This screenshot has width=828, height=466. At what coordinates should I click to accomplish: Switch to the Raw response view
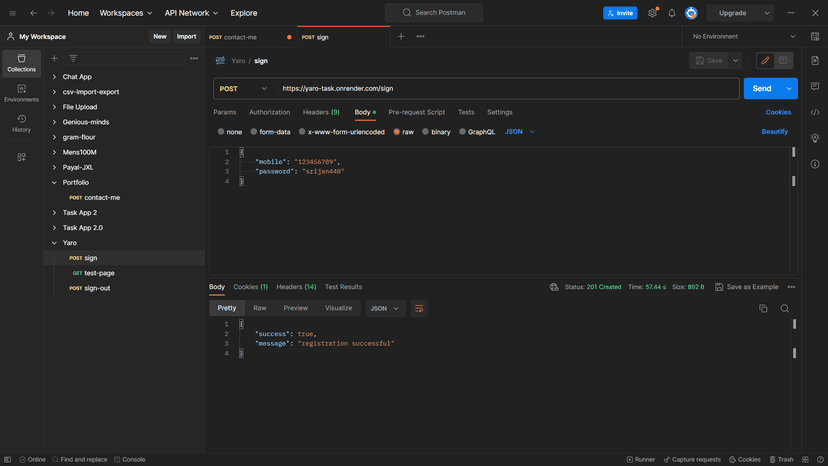click(x=260, y=308)
